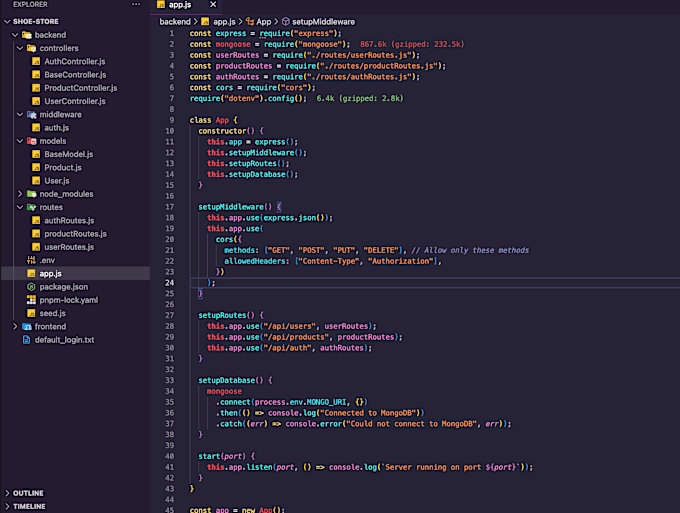Open auth.js under middleware
Viewport: 680px width, 513px height.
(56, 127)
